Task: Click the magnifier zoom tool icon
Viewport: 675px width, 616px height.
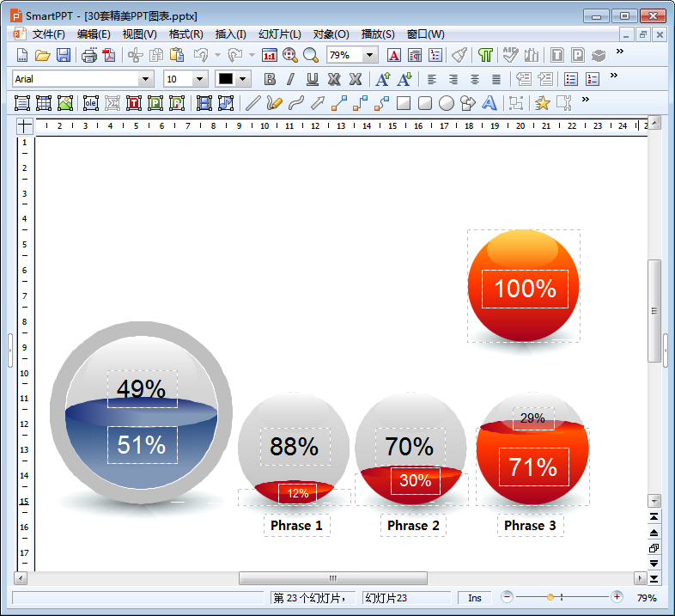Action: 311,55
